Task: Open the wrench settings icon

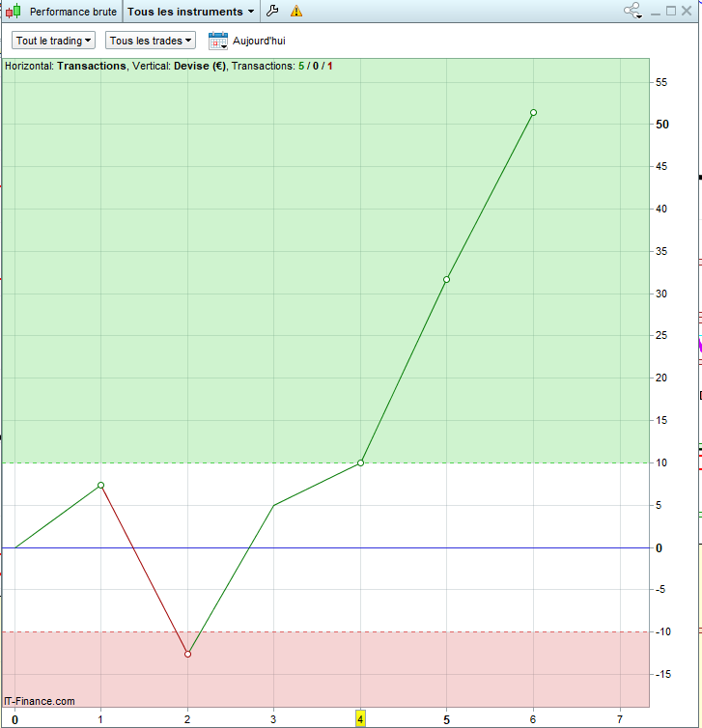Action: coord(272,11)
